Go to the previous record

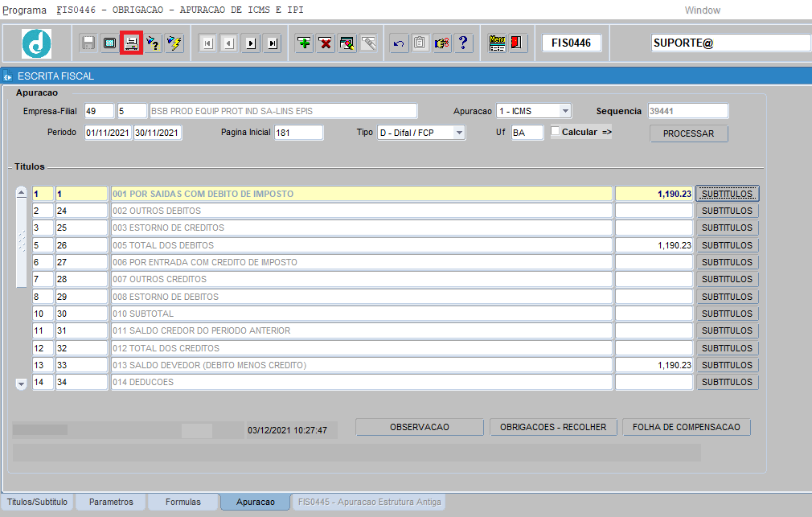coord(229,43)
